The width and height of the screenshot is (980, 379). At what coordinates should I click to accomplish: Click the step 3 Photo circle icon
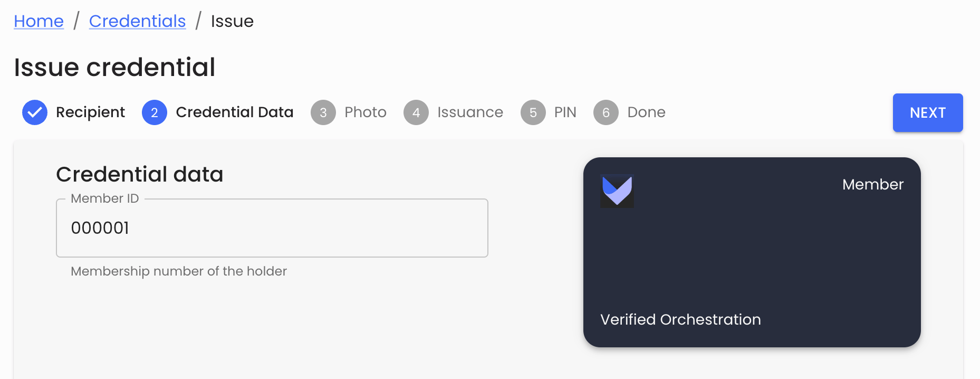click(x=323, y=112)
